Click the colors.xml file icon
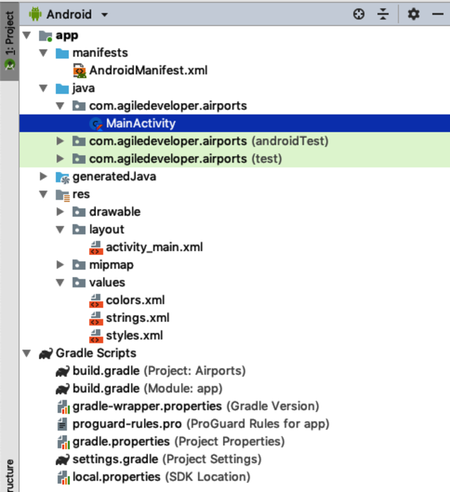The image size is (450, 492). 96,301
